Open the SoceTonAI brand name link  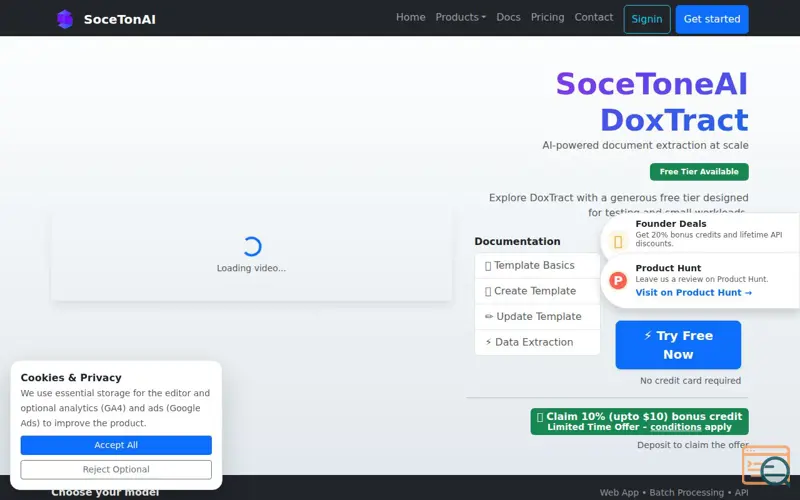coord(119,19)
